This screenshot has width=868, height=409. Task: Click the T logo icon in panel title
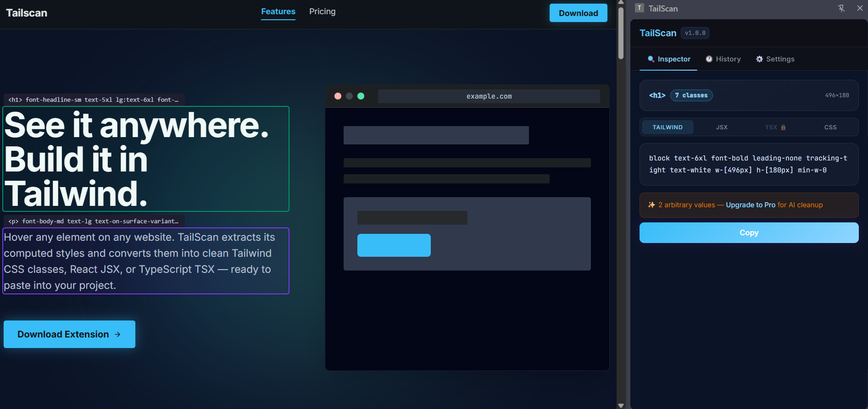(640, 8)
